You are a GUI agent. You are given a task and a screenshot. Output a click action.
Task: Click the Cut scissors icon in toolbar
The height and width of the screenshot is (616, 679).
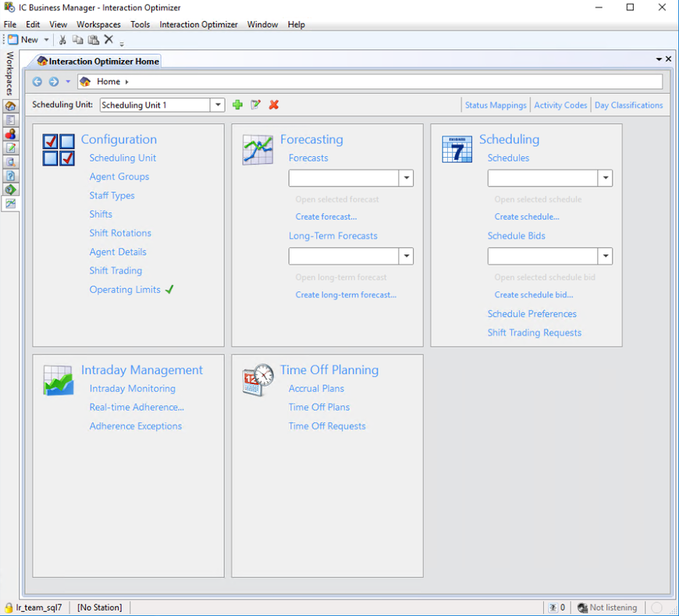click(x=62, y=40)
